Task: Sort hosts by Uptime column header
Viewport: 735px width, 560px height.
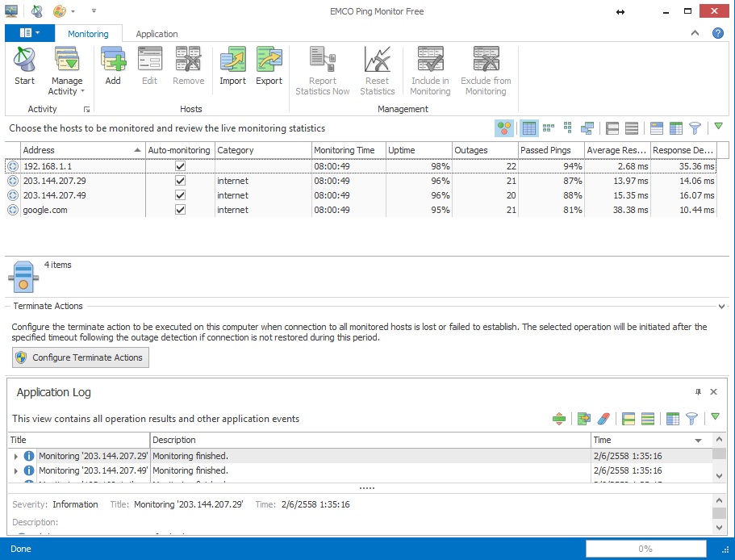Action: [x=416, y=150]
